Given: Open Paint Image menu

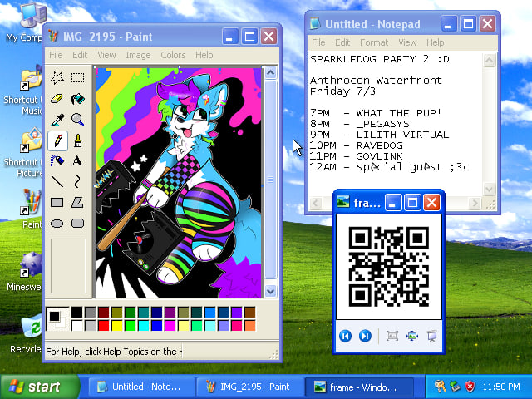Looking at the screenshot, I should tap(138, 55).
